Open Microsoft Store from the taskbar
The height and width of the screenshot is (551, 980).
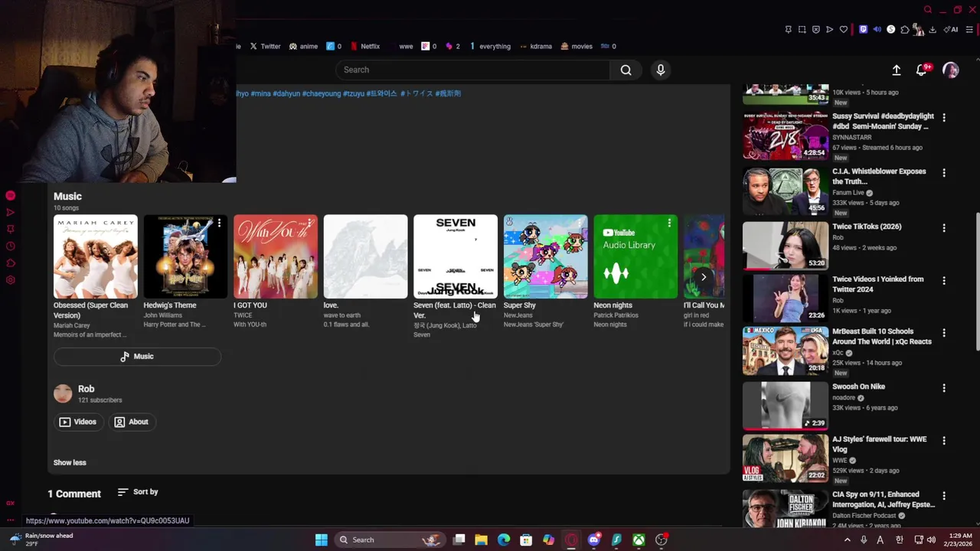(526, 540)
